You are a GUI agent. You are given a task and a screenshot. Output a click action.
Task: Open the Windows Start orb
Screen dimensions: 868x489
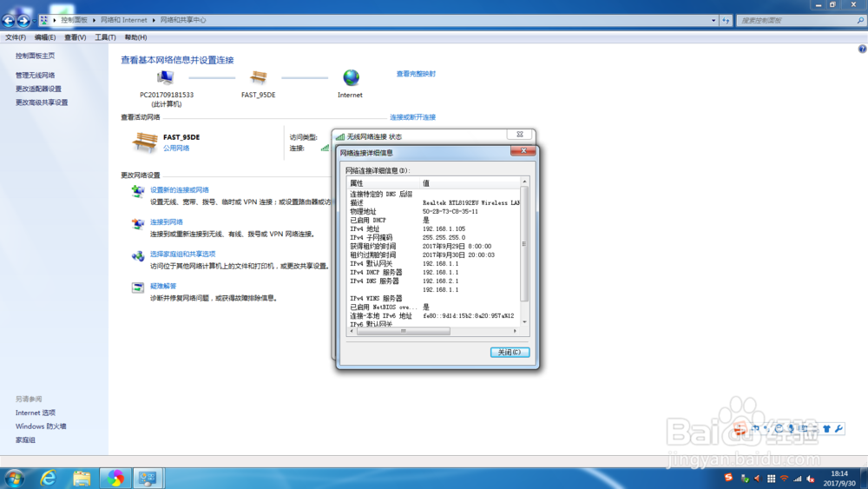coord(15,478)
